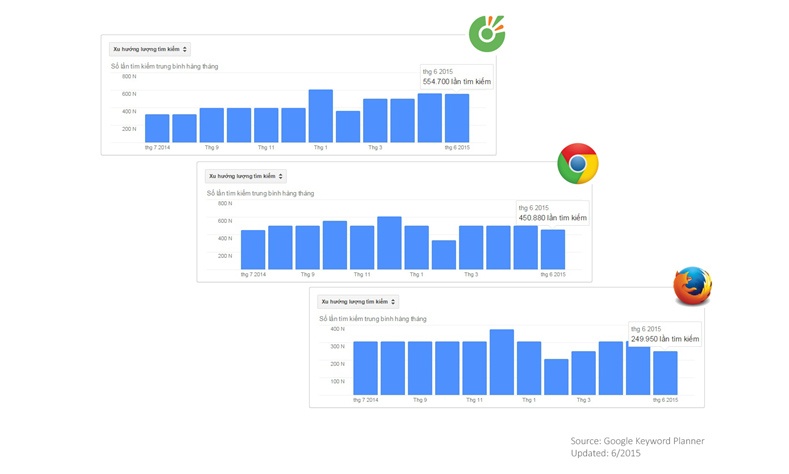Click the Chrome chart's monthly average search title
Viewport: 789px width, 474px height.
[x=259, y=193]
